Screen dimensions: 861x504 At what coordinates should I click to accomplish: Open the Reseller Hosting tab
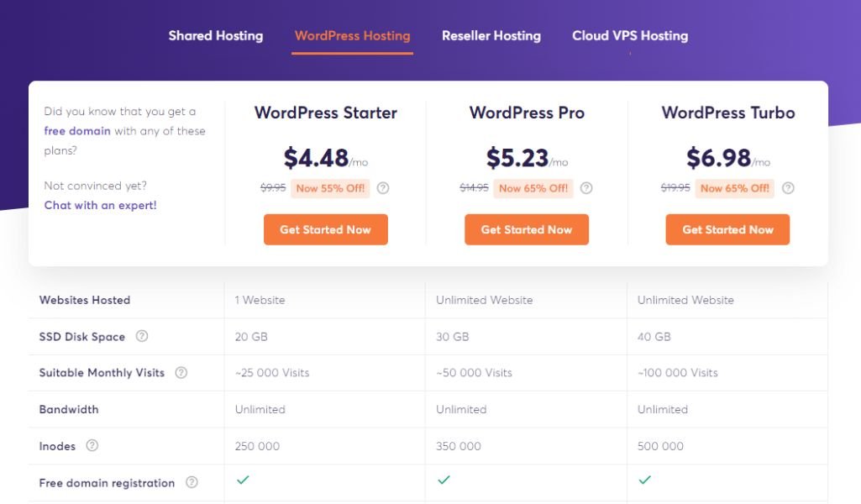click(x=491, y=35)
